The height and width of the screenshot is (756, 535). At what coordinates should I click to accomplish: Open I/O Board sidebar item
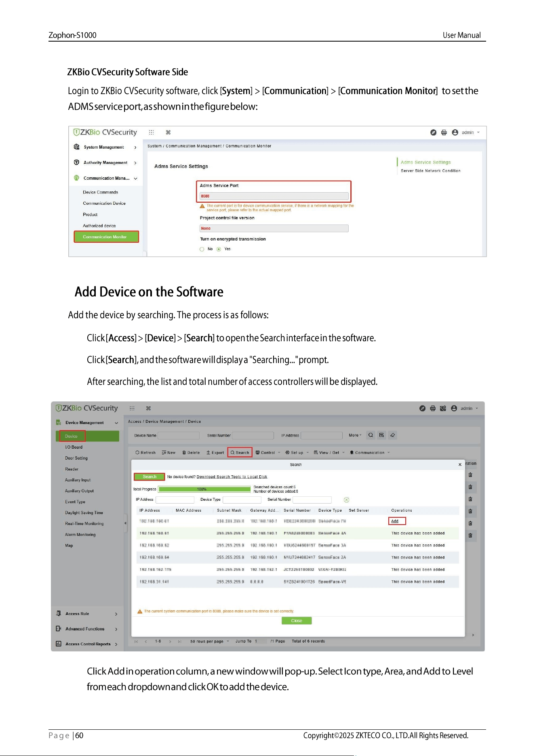coord(74,447)
